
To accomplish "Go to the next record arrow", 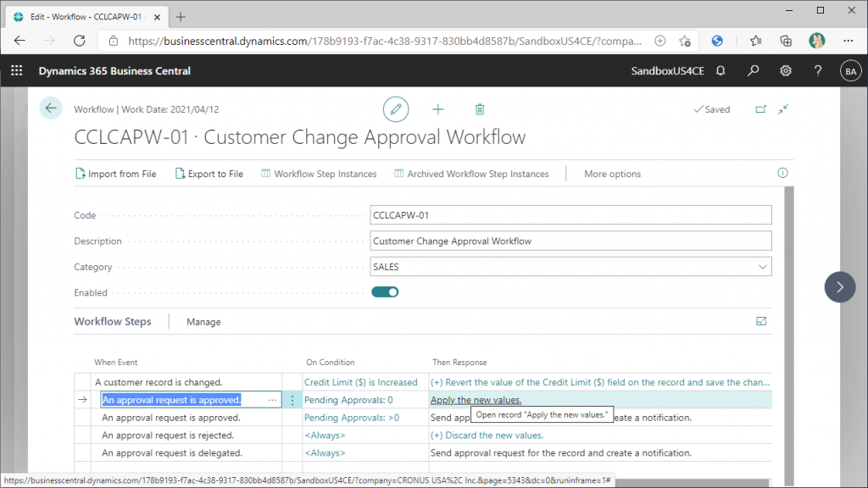I will 840,287.
